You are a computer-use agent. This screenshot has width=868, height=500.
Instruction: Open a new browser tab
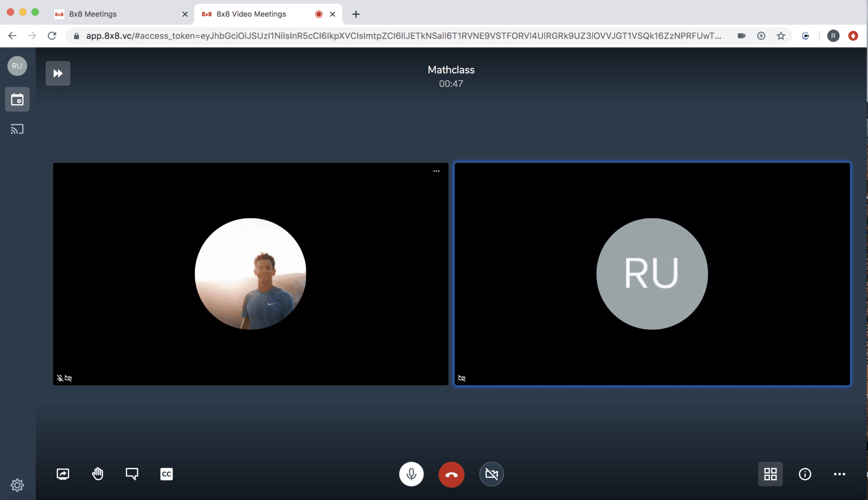pos(356,14)
